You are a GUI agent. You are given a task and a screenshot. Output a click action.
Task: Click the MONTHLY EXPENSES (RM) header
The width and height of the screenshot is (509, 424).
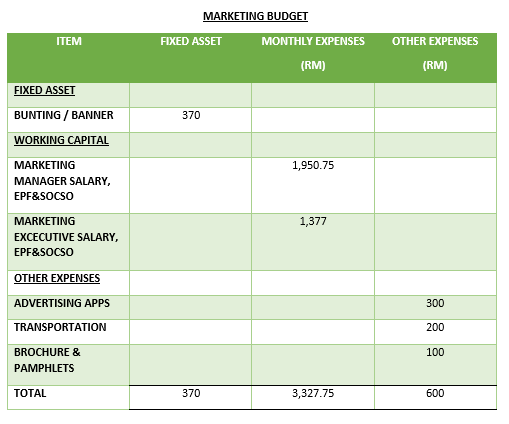[313, 53]
